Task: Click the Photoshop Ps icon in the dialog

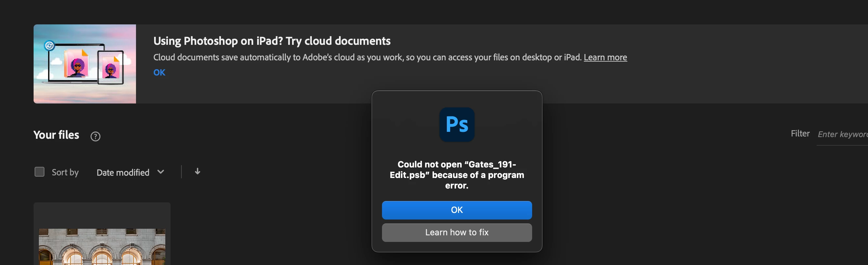Action: pos(457,124)
